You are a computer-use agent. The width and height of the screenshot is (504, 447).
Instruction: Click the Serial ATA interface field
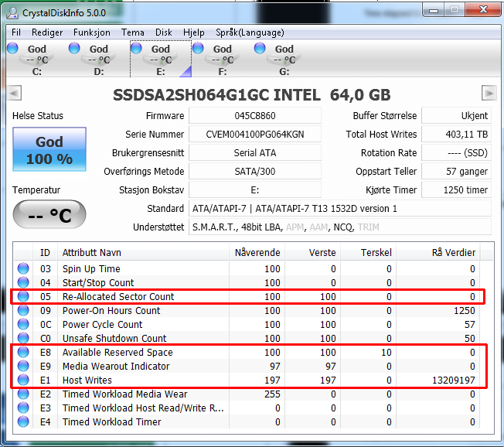[x=255, y=153]
